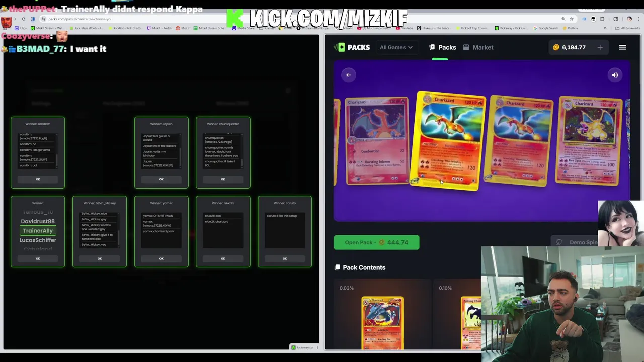Switch to the Packs tab

[443, 47]
